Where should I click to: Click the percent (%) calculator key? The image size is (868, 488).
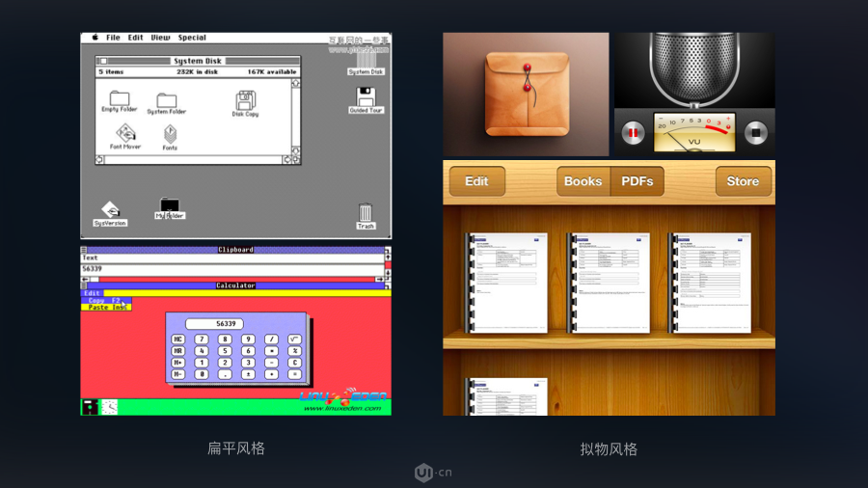(294, 351)
